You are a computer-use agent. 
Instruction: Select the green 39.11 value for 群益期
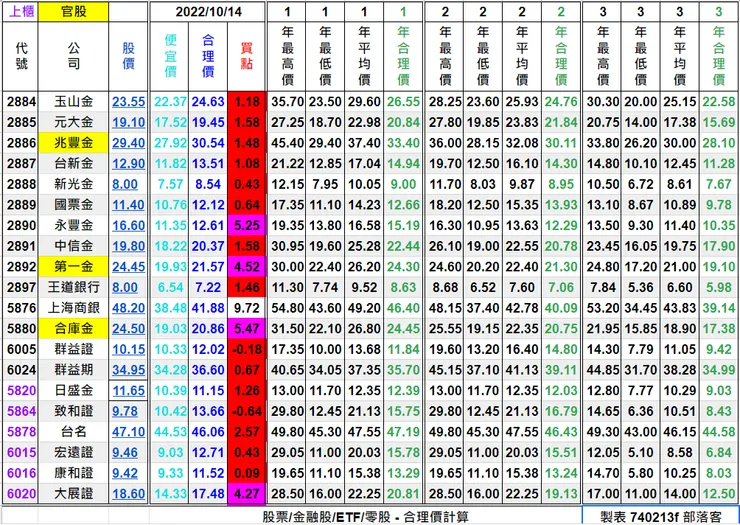[x=561, y=370]
